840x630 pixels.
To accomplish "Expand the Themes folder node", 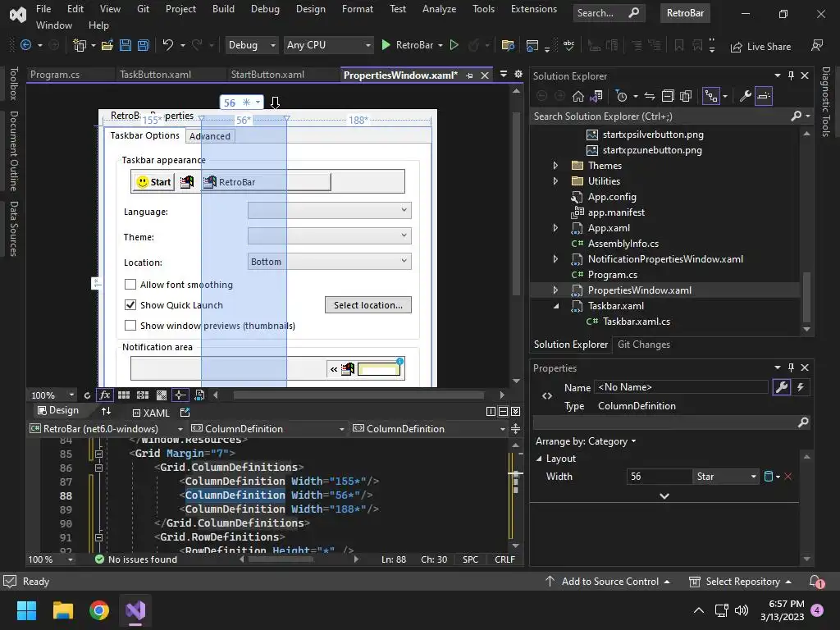I will pyautogui.click(x=555, y=166).
